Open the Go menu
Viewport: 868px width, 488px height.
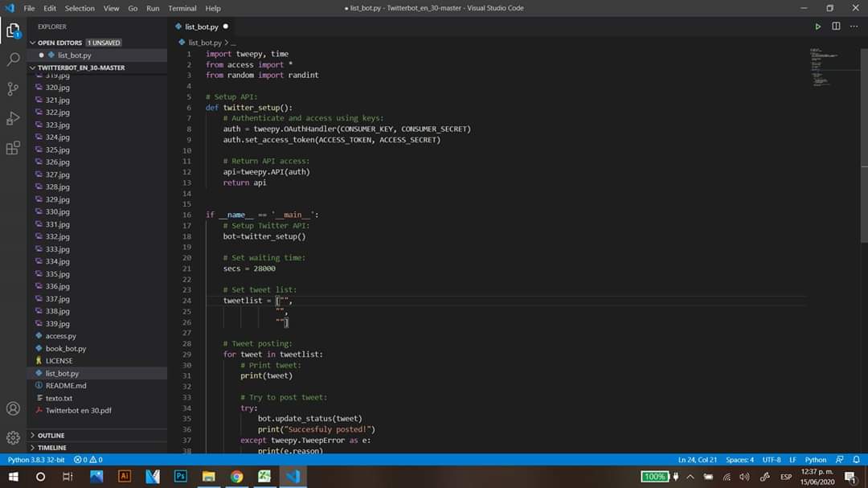point(133,8)
